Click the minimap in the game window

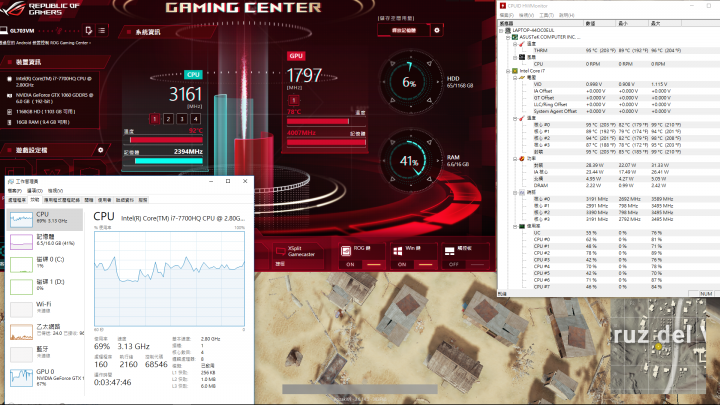pos(658,346)
